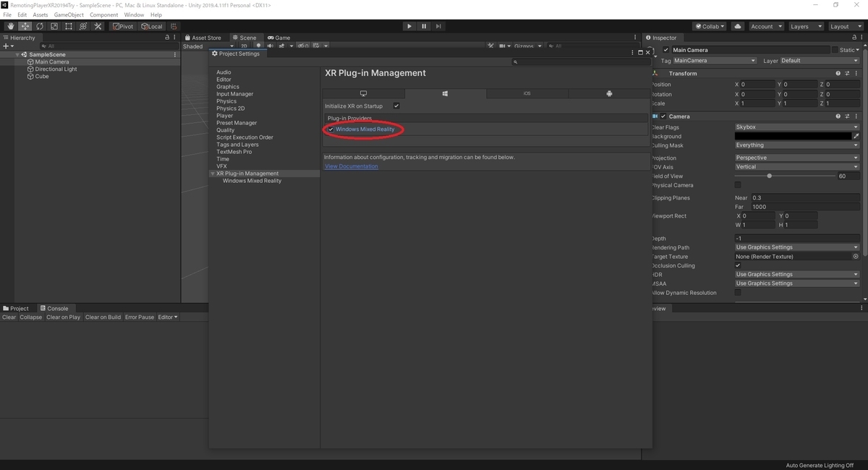Select the Move tool
The width and height of the screenshot is (868, 470).
pyautogui.click(x=25, y=26)
